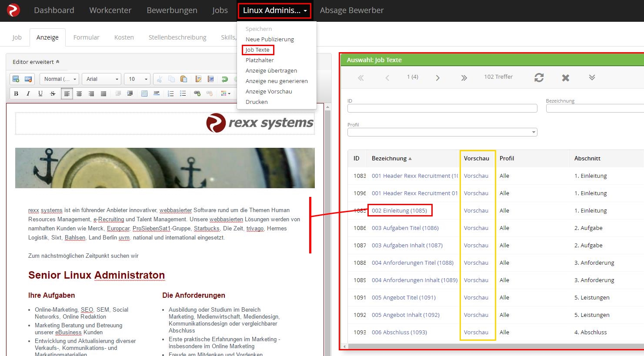Go to previous page of Job Texte
This screenshot has height=356, width=644.
387,78
